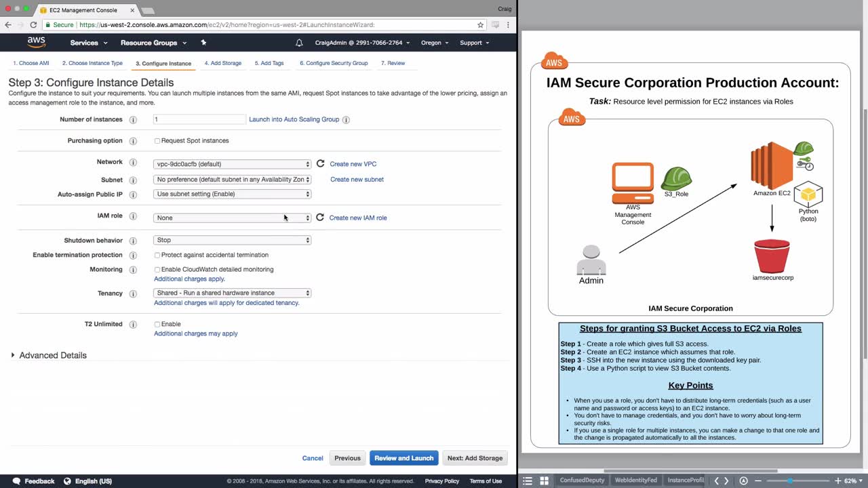The height and width of the screenshot is (488, 868).
Task: Open the pin shortcuts icon in AWS navbar
Action: 203,43
